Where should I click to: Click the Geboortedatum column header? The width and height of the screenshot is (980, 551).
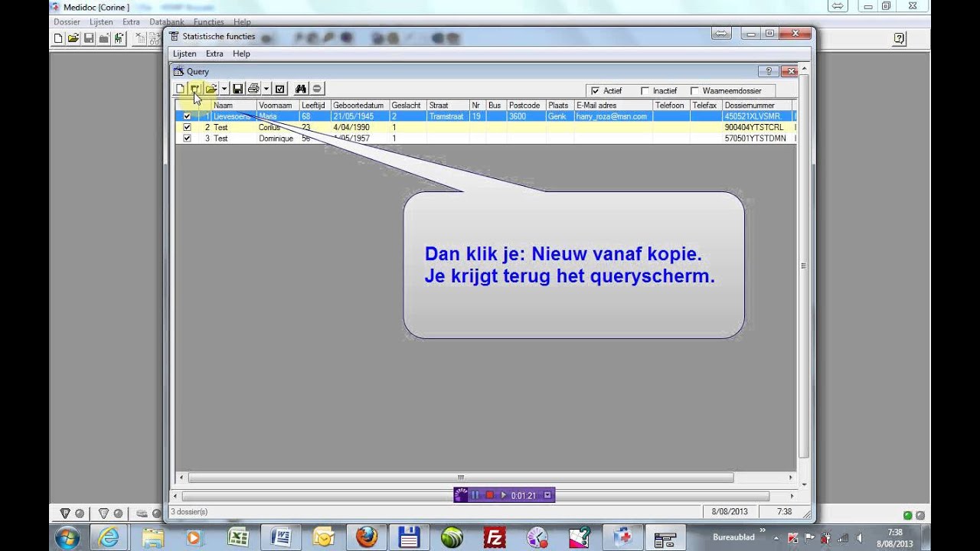tap(360, 106)
